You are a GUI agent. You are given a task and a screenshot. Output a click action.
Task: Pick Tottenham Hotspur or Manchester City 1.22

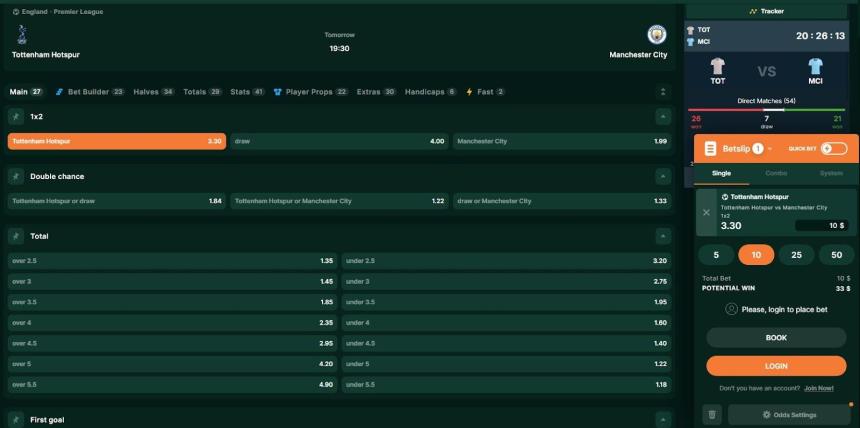[340, 201]
